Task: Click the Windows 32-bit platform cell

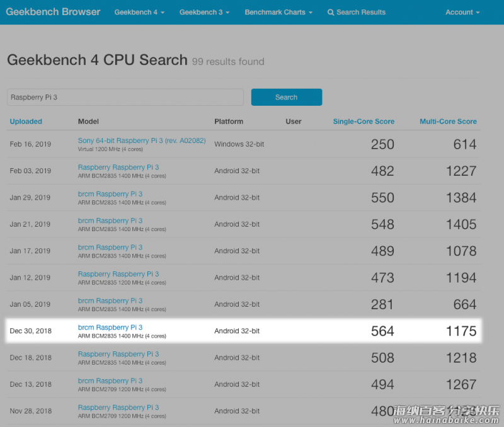Action: (x=239, y=144)
